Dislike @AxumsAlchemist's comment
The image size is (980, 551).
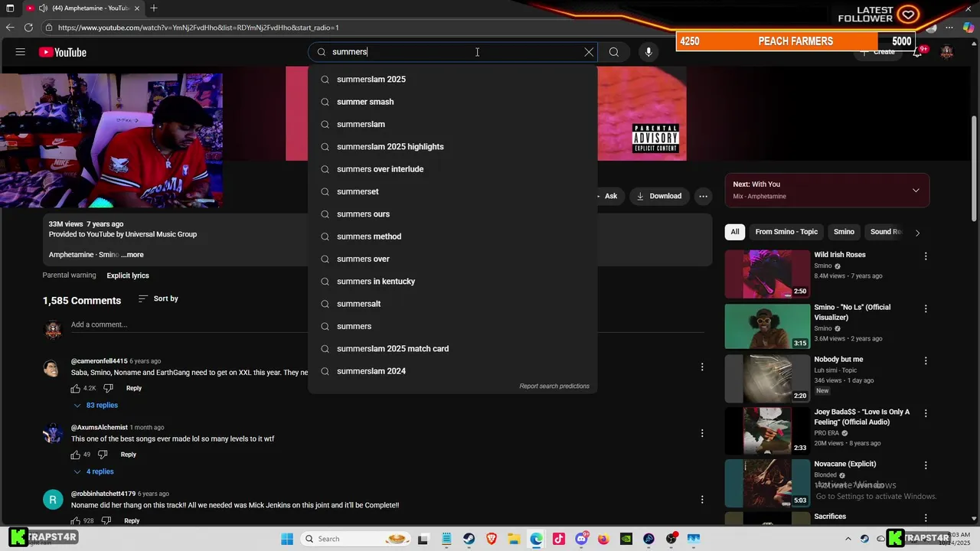point(103,455)
